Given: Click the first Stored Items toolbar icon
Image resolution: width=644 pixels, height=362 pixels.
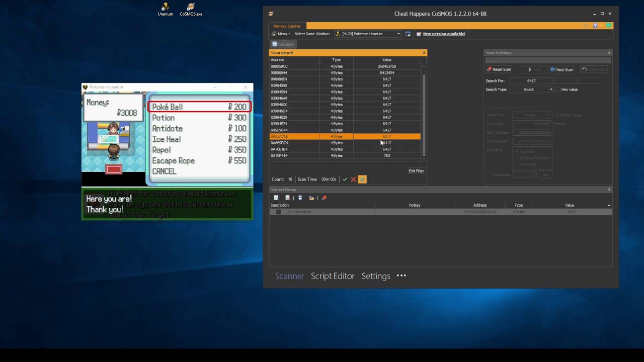Looking at the screenshot, I should point(276,198).
